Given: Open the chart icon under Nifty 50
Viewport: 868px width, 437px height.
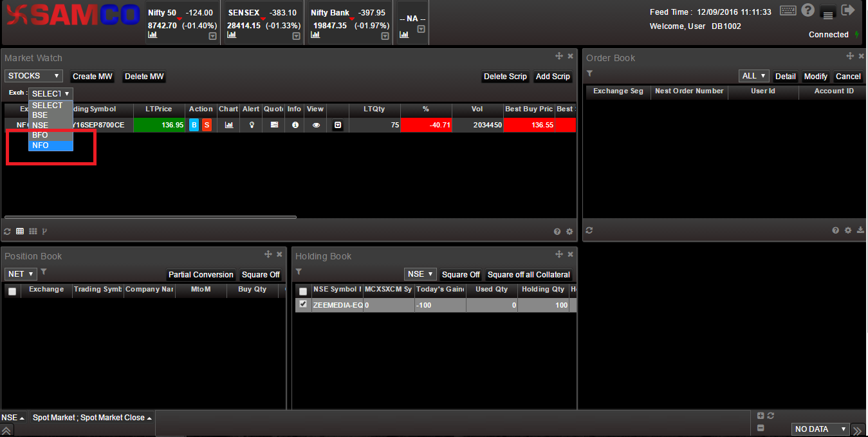Looking at the screenshot, I should 152,35.
